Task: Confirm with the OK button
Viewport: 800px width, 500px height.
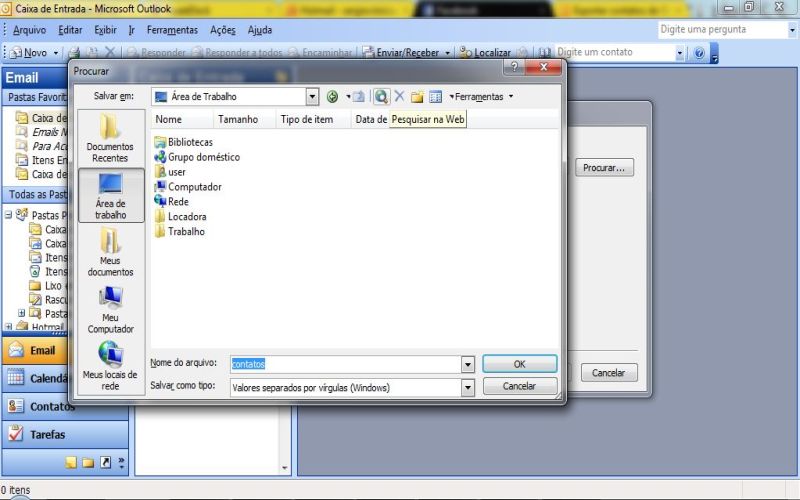Action: click(x=519, y=364)
